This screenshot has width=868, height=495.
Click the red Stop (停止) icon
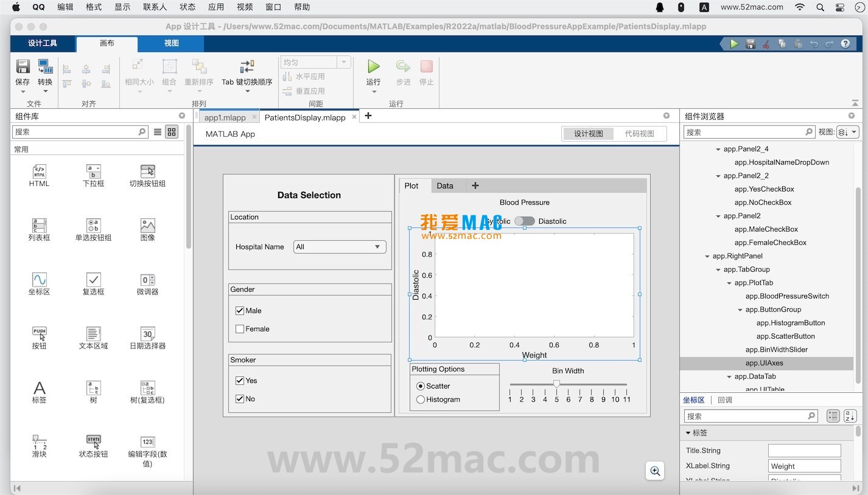click(x=427, y=66)
